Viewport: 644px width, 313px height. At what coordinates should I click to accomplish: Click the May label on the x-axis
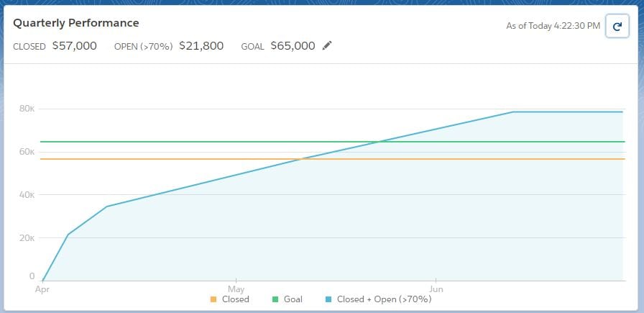(x=236, y=289)
